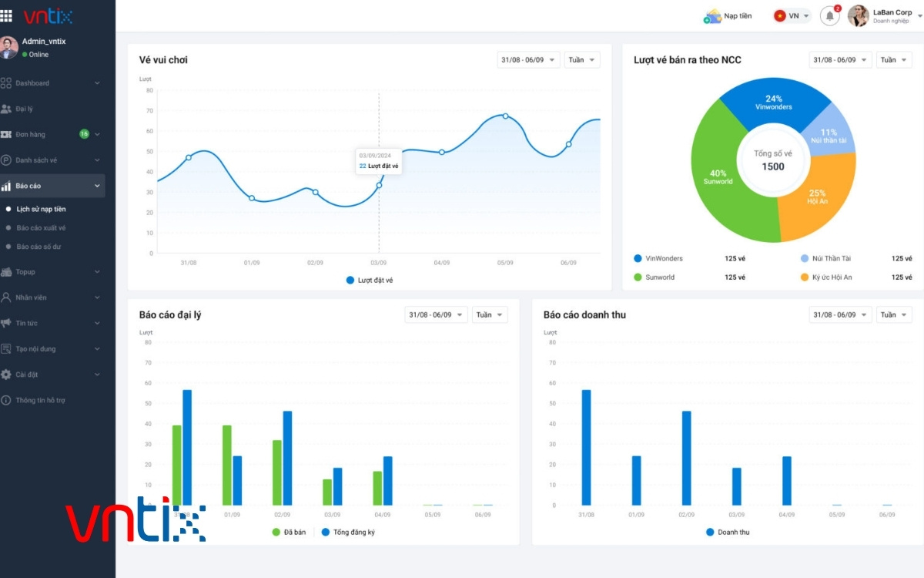Click the 05/09 data point on line chart

(x=505, y=116)
